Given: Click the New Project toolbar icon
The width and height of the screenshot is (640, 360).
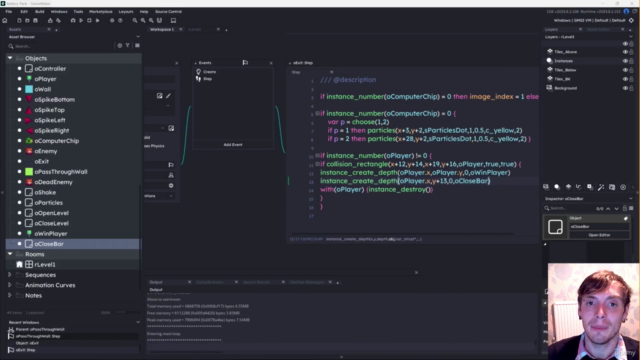Looking at the screenshot, I should [x=19, y=20].
